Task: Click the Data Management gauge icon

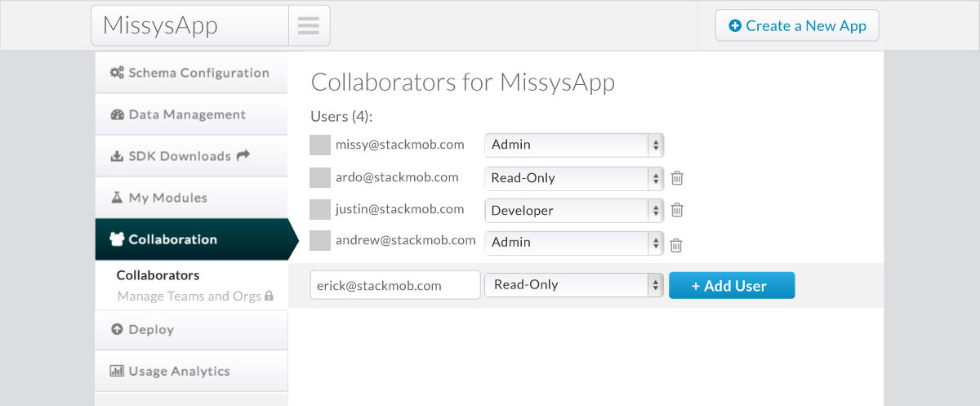Action: 116,114
